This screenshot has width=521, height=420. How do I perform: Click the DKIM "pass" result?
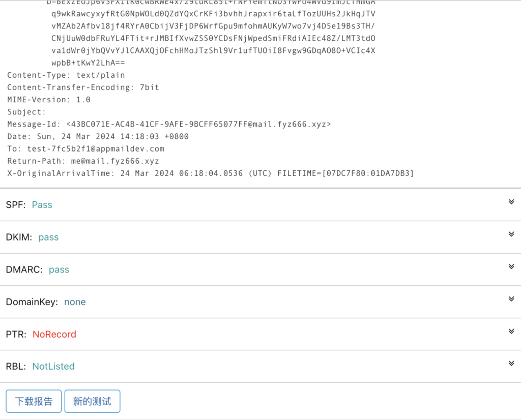48,237
